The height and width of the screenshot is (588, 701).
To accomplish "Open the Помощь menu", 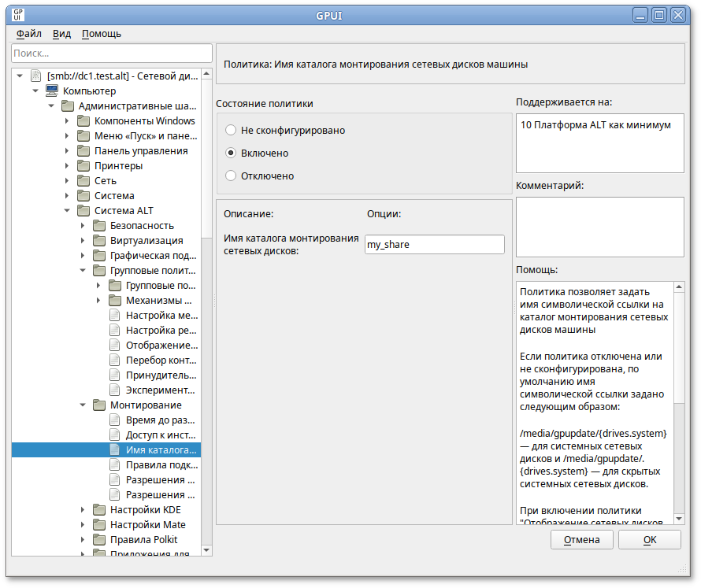I will click(x=102, y=34).
